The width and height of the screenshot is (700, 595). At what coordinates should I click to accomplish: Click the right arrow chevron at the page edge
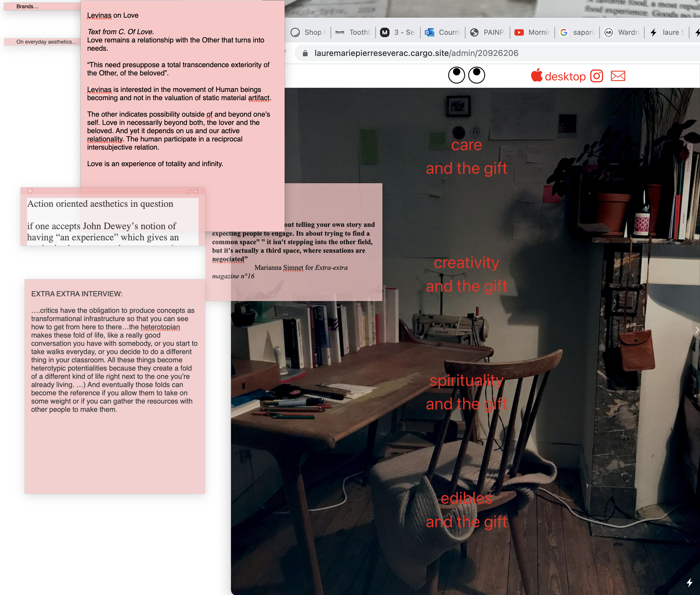[697, 330]
